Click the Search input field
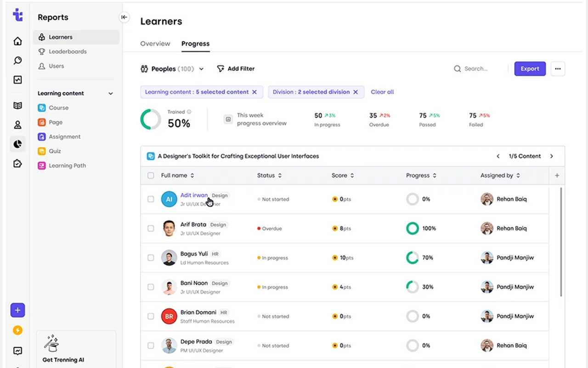 [475, 68]
